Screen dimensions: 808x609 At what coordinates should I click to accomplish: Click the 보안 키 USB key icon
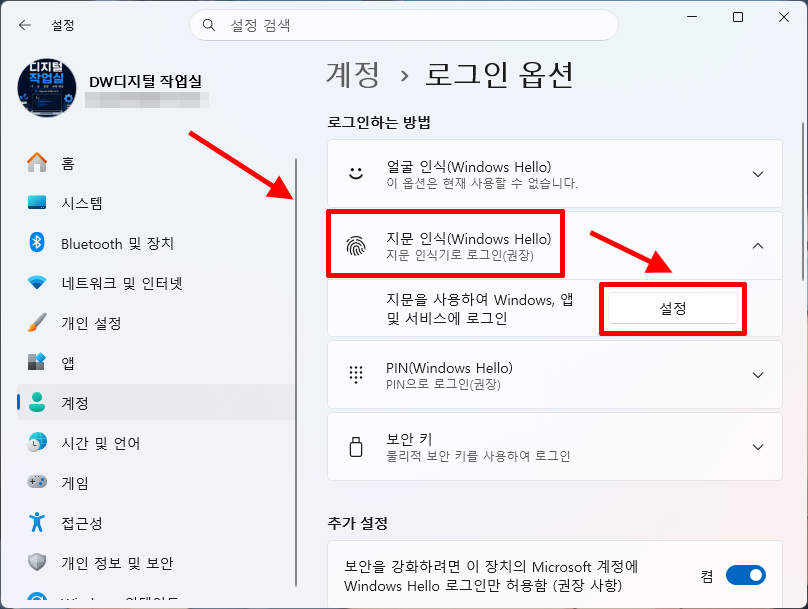[x=356, y=447]
